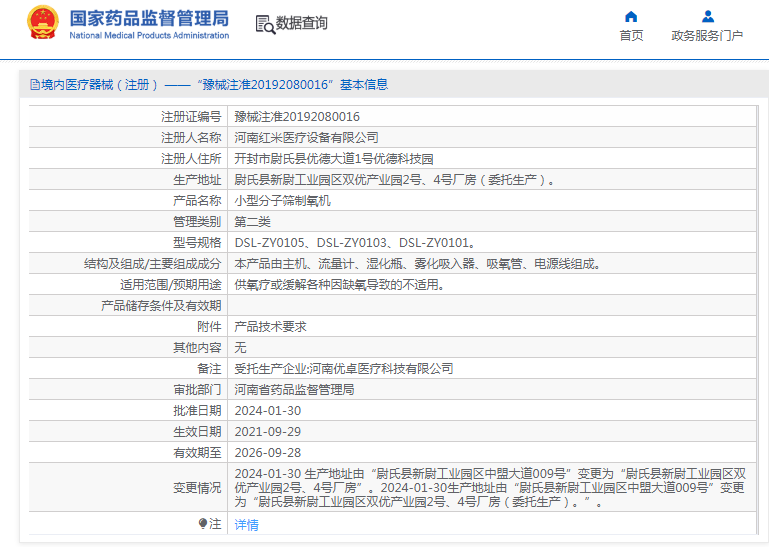Click the 注册人住所 row label

coord(191,159)
